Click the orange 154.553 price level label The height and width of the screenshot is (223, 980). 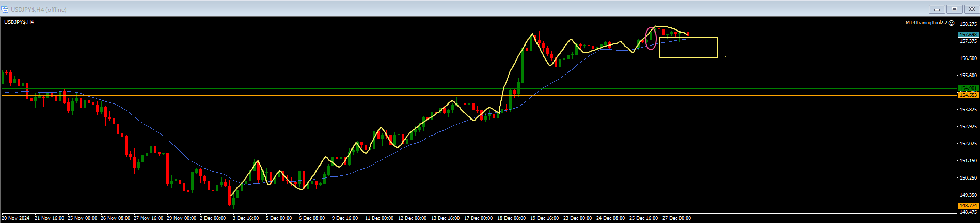[x=968, y=95]
